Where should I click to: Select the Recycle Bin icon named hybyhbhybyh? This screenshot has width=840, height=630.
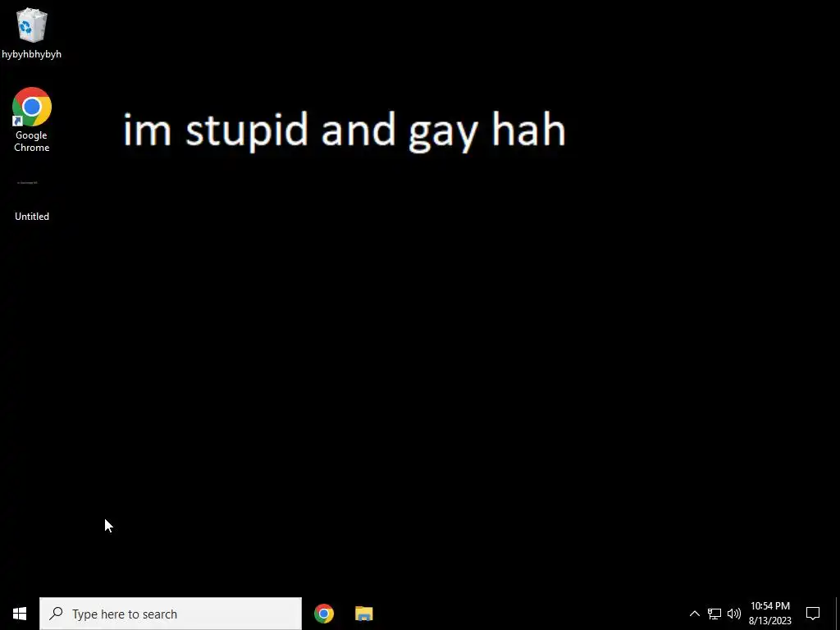[x=32, y=32]
